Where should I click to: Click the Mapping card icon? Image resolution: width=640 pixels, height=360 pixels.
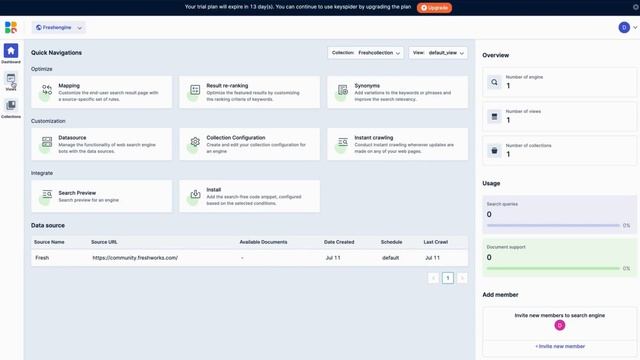[47, 90]
